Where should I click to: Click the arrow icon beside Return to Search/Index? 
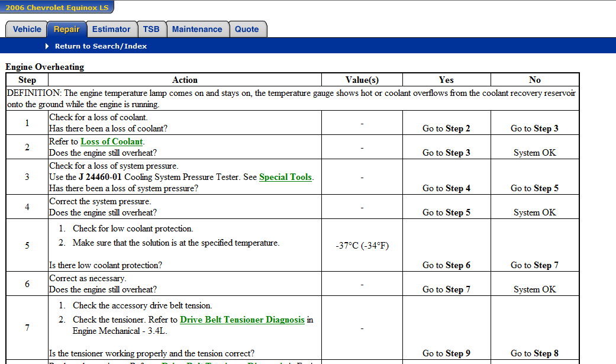(x=47, y=46)
